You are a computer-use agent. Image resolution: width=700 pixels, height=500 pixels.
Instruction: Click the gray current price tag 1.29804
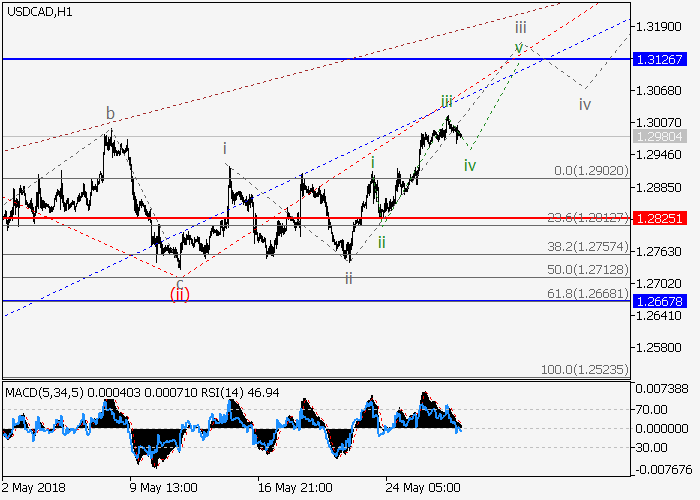click(659, 136)
